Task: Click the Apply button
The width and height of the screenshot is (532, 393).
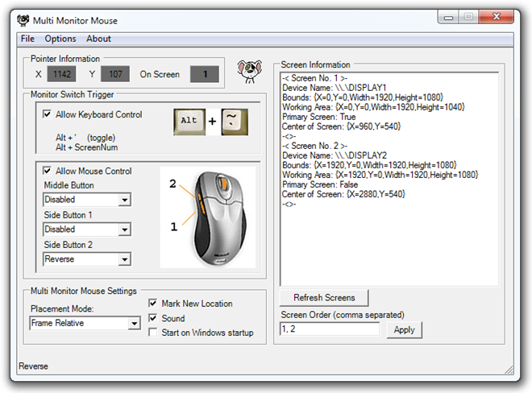Action: (x=404, y=329)
